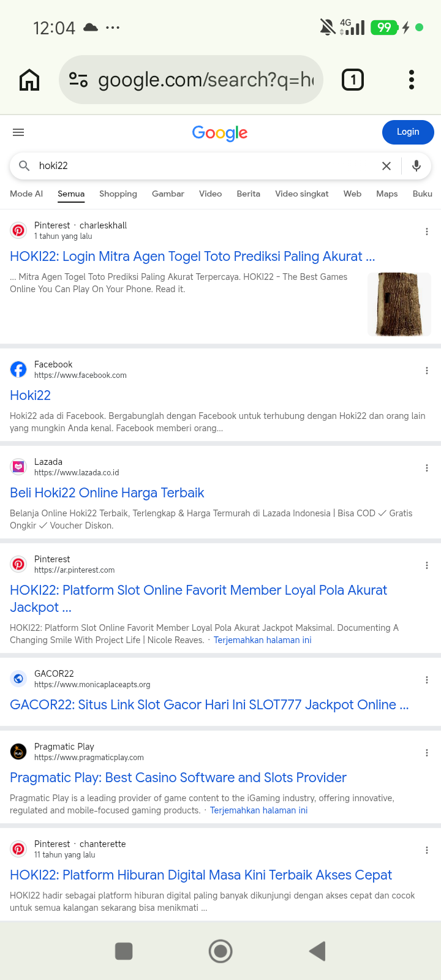Image resolution: width=441 pixels, height=980 pixels.
Task: Clear the search query with X icon
Action: coord(386,166)
